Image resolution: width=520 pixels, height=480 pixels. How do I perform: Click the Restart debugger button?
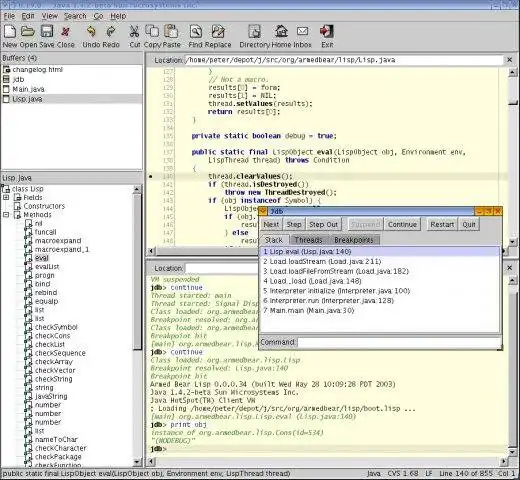coord(442,224)
